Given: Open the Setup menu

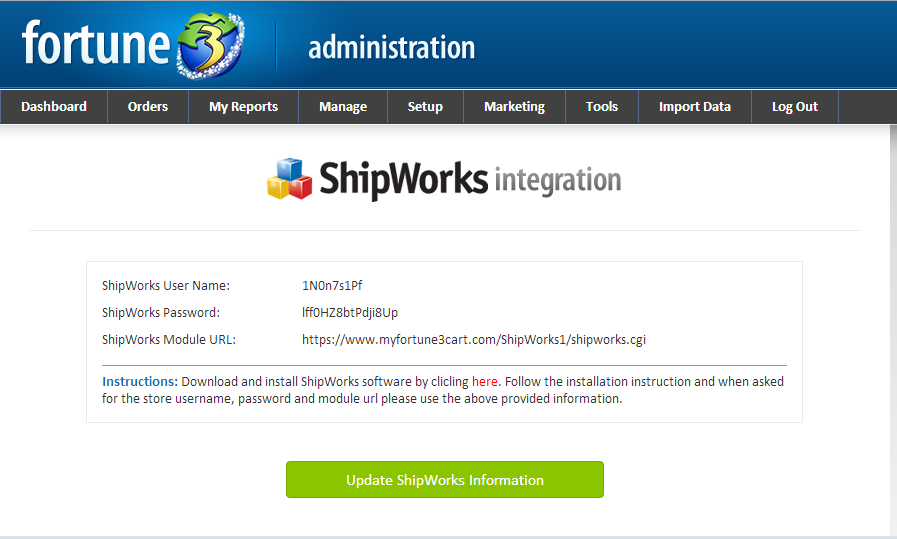Looking at the screenshot, I should click(x=425, y=106).
